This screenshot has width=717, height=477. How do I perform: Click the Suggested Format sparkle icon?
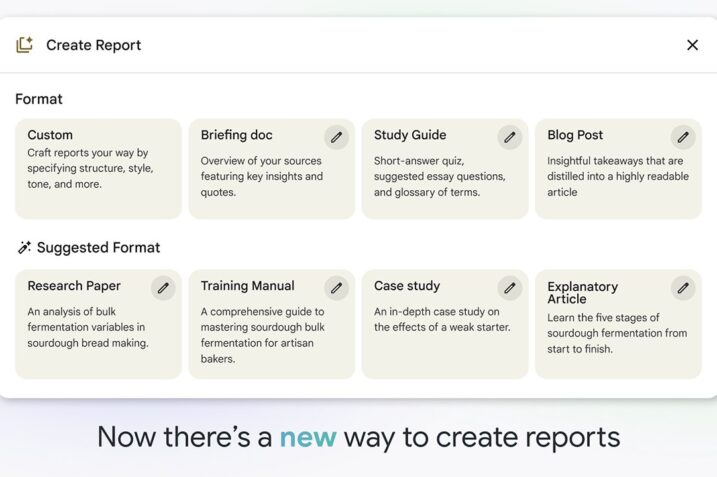click(x=24, y=248)
